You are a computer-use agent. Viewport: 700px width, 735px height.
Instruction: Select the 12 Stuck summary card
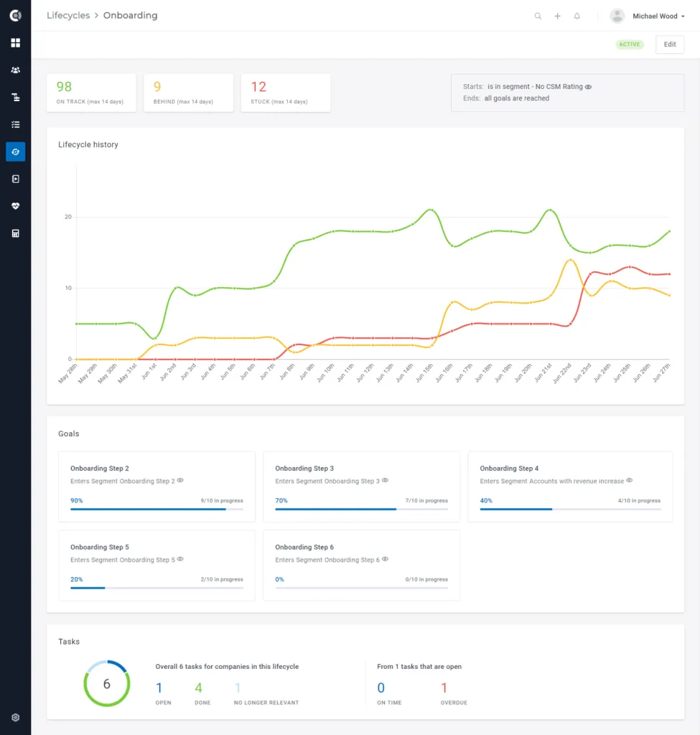tap(286, 93)
